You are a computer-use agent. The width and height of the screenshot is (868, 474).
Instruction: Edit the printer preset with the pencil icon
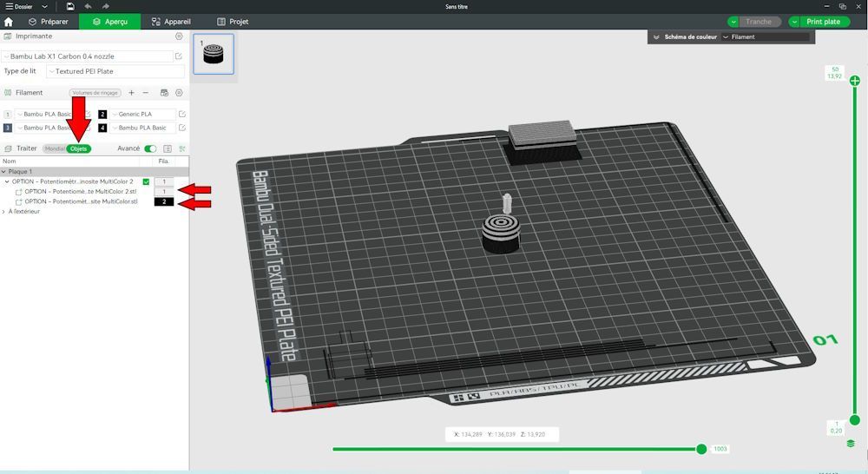(179, 56)
